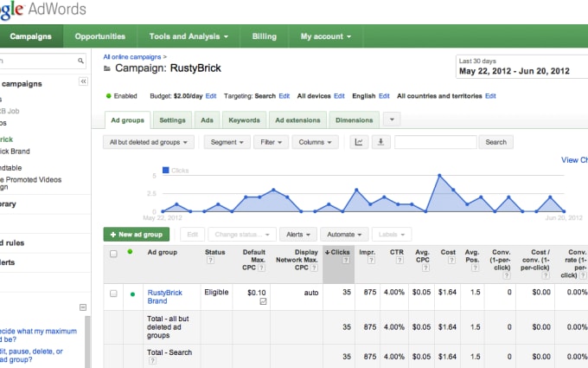Check the select-all checkbox in table header

(113, 254)
